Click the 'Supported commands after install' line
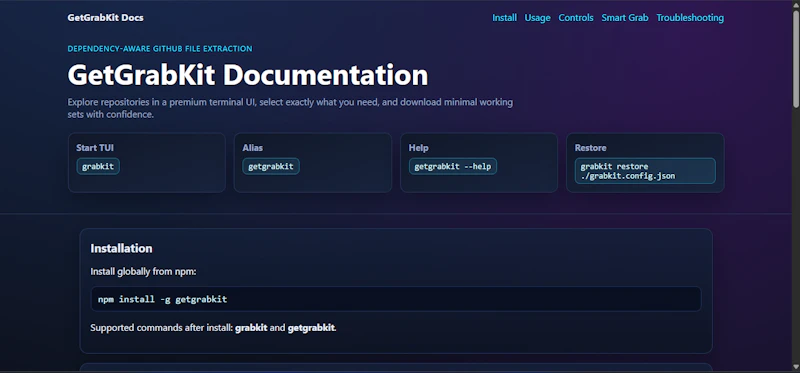 point(213,328)
